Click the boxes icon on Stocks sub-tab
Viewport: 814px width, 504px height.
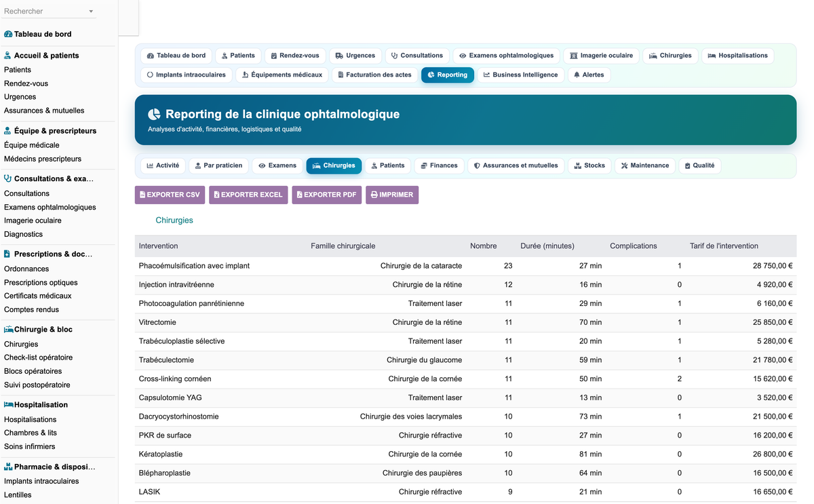578,166
